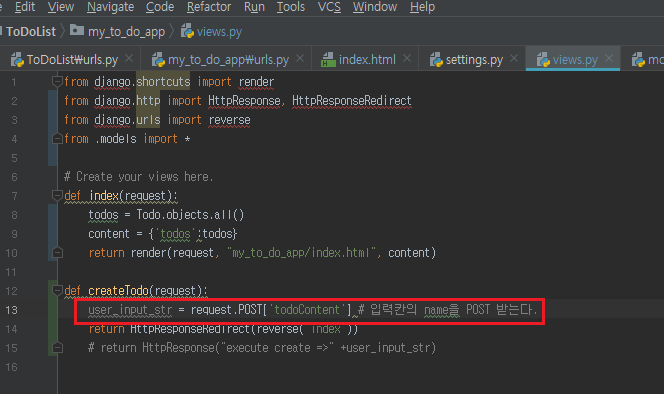Click line number 1 in gutter
The height and width of the screenshot is (394, 664).
click(x=14, y=82)
